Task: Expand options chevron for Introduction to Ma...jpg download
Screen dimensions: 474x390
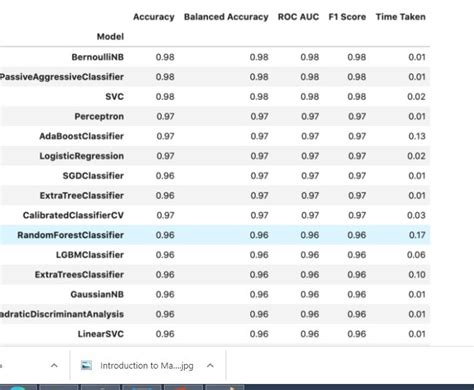Action: click(210, 366)
